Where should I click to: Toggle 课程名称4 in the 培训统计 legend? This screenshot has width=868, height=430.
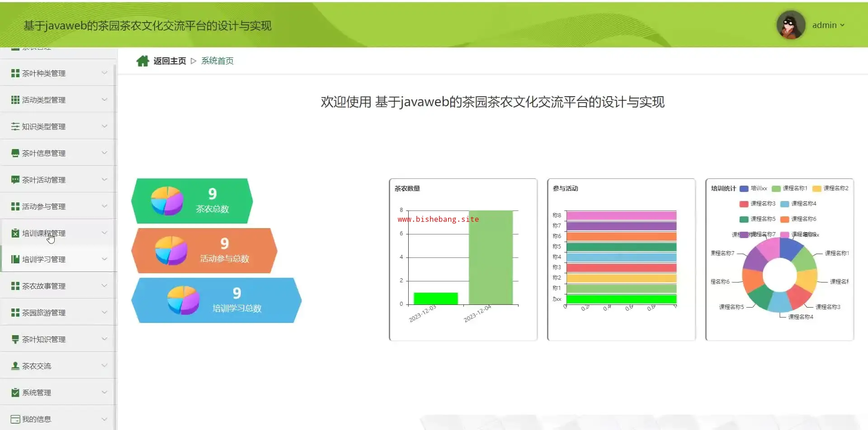point(798,204)
